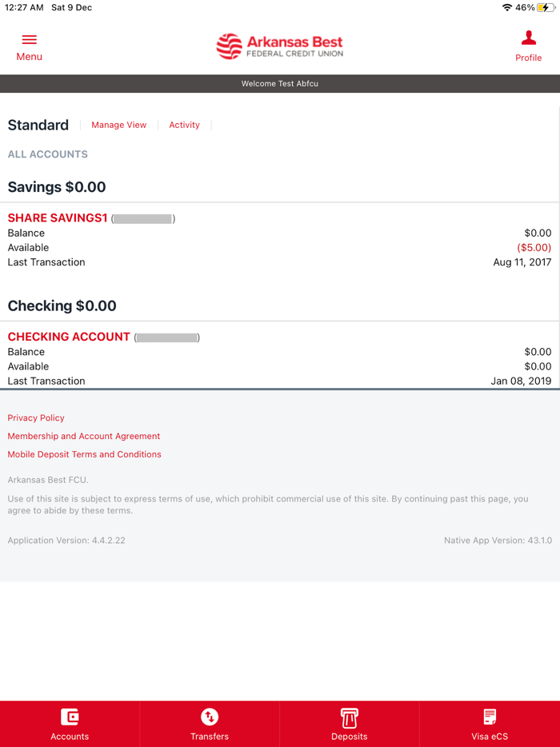This screenshot has width=560, height=747.
Task: Click the Welcome Test Abfcu banner
Action: 279,82
